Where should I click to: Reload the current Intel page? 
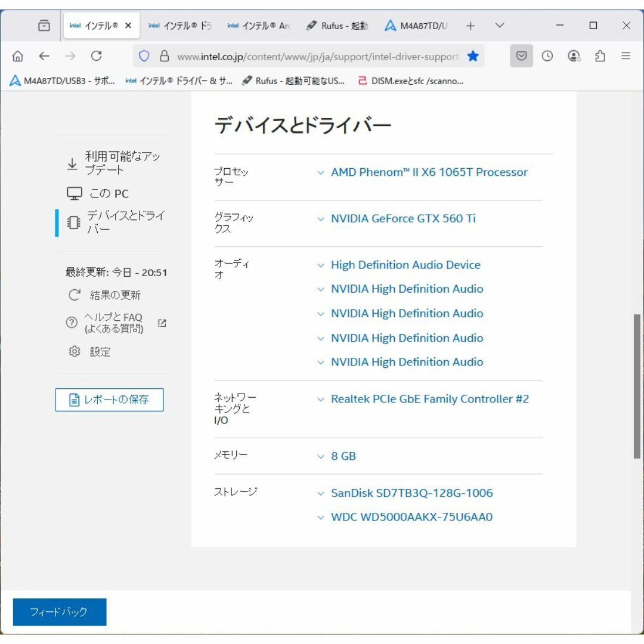coord(97,56)
